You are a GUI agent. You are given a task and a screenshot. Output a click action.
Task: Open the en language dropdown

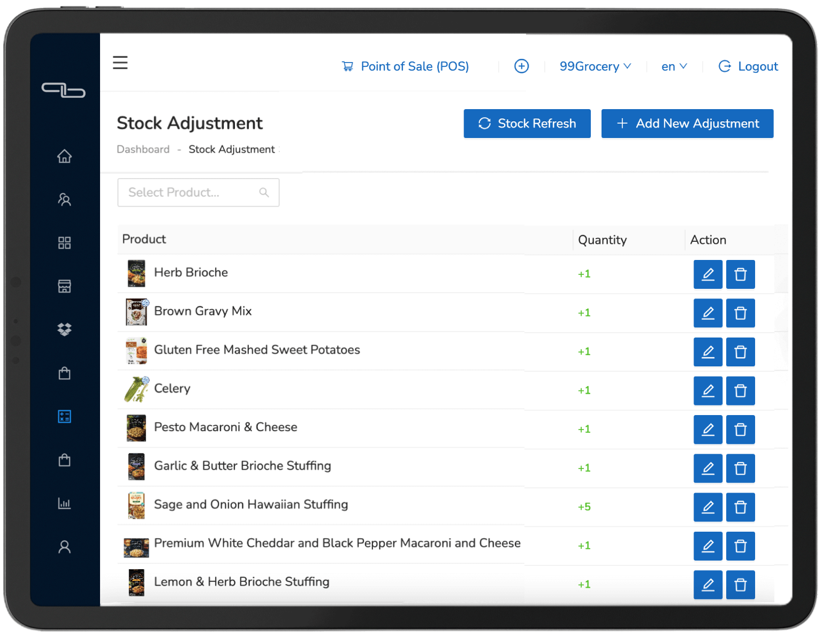(x=674, y=66)
